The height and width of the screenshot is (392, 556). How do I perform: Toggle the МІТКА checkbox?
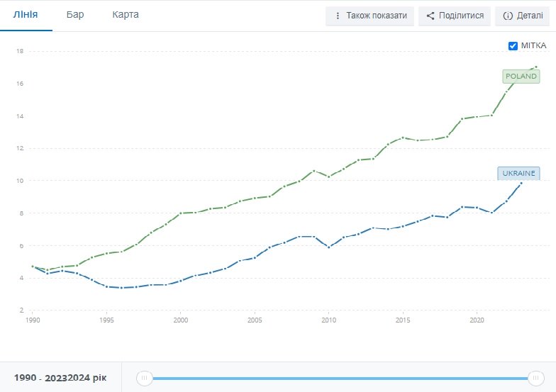513,45
